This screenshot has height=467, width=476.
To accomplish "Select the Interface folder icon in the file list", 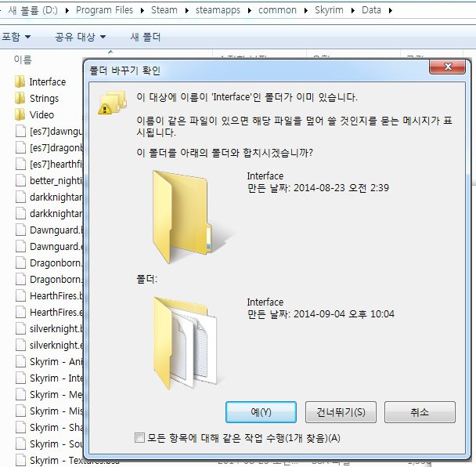I will [20, 81].
